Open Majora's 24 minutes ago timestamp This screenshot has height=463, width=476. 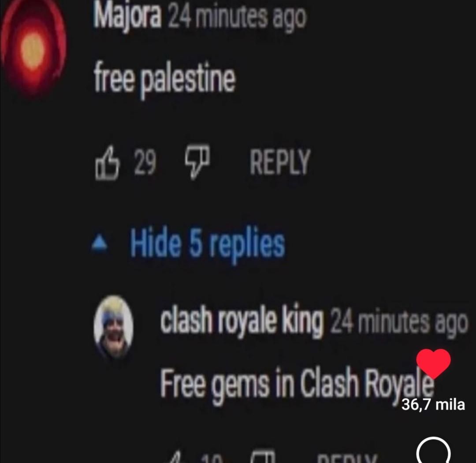tap(237, 17)
